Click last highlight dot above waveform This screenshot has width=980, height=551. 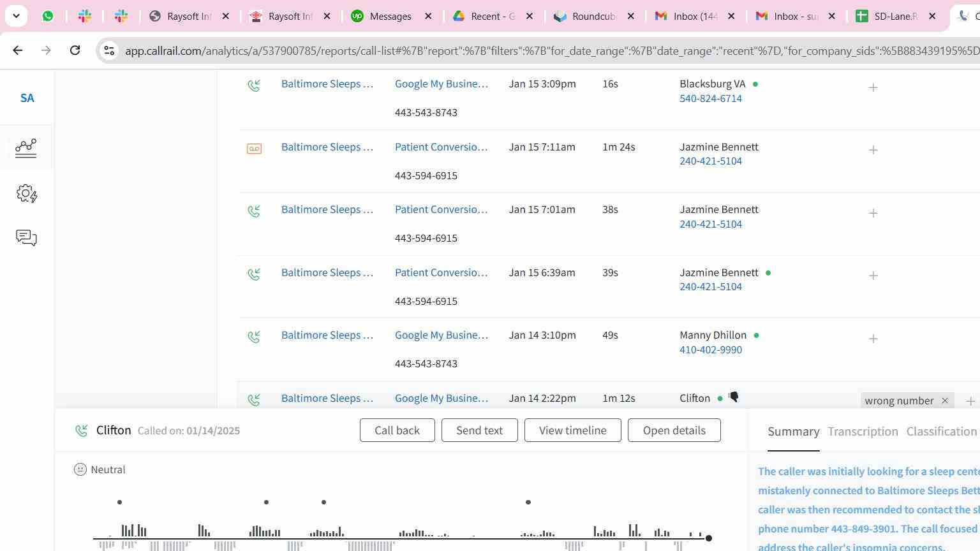(x=528, y=503)
